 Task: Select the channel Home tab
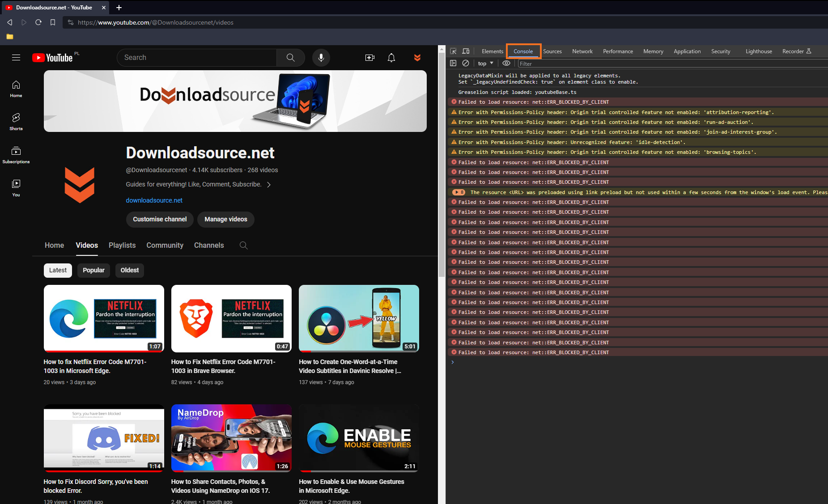tap(55, 246)
